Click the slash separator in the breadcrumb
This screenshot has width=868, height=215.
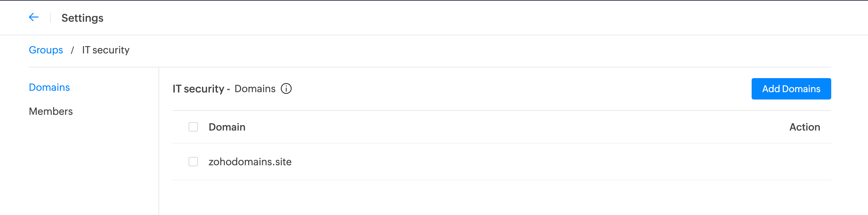pyautogui.click(x=73, y=50)
